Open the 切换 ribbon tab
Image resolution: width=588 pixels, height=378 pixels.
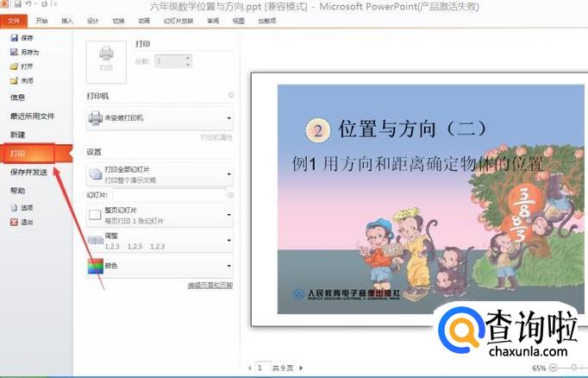point(118,21)
